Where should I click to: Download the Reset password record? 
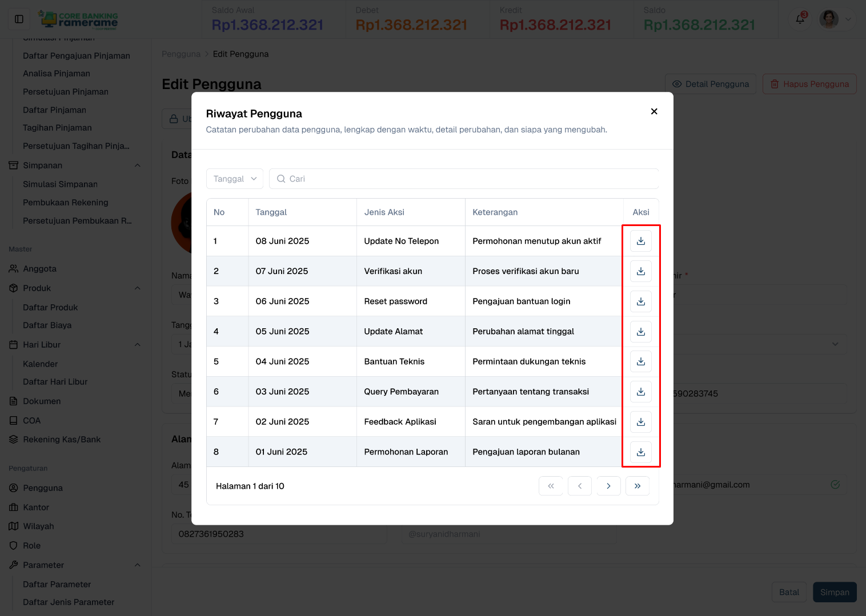pos(641,301)
